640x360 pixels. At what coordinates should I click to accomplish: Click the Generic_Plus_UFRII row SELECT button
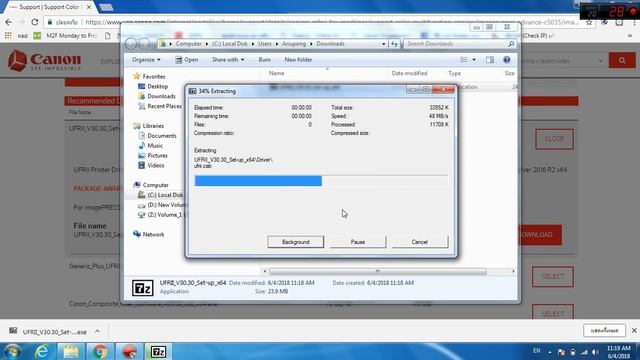553,277
